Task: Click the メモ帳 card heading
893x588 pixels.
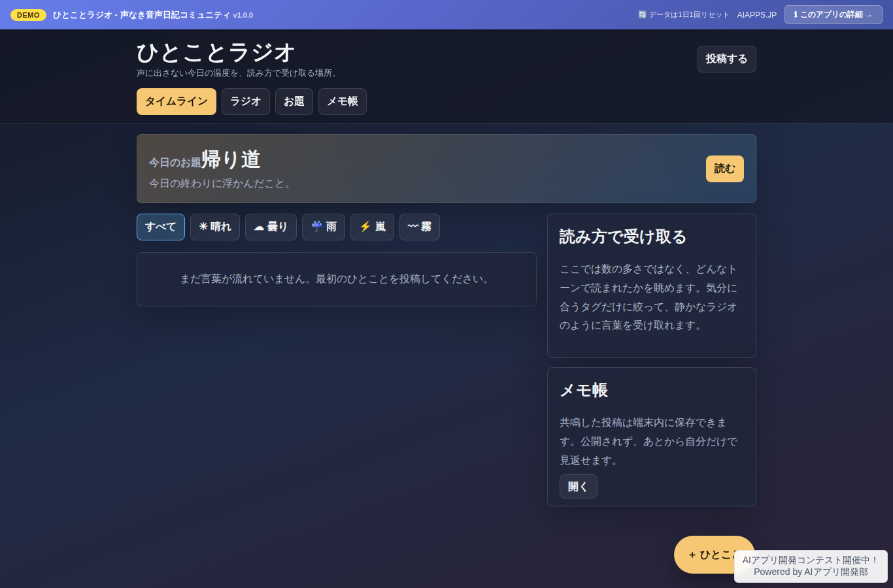Action: [584, 390]
